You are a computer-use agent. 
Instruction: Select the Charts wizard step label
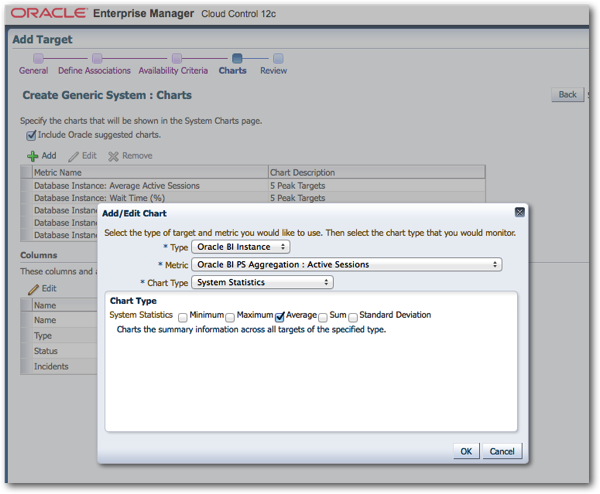[x=233, y=71]
